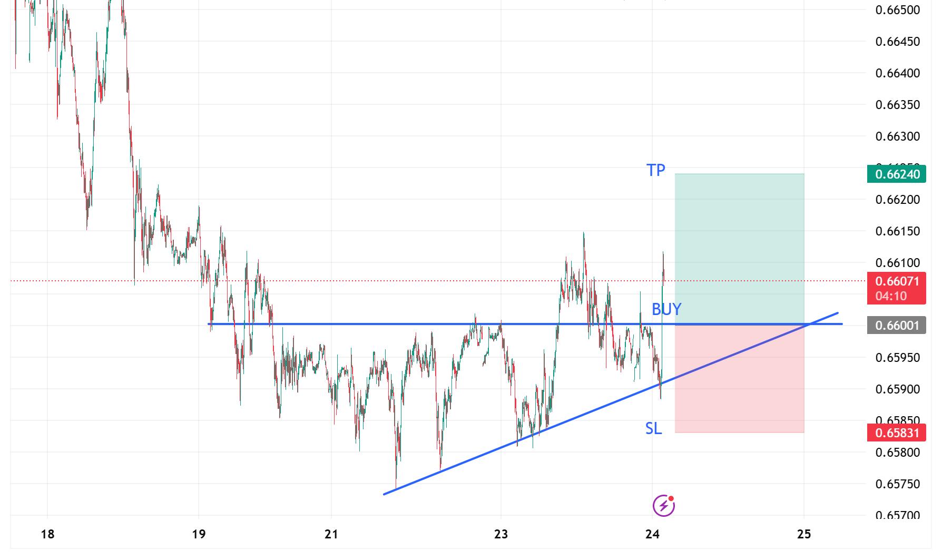The height and width of the screenshot is (560, 942).
Task: Click the gray 0.66001 entry price tag
Action: coord(896,326)
